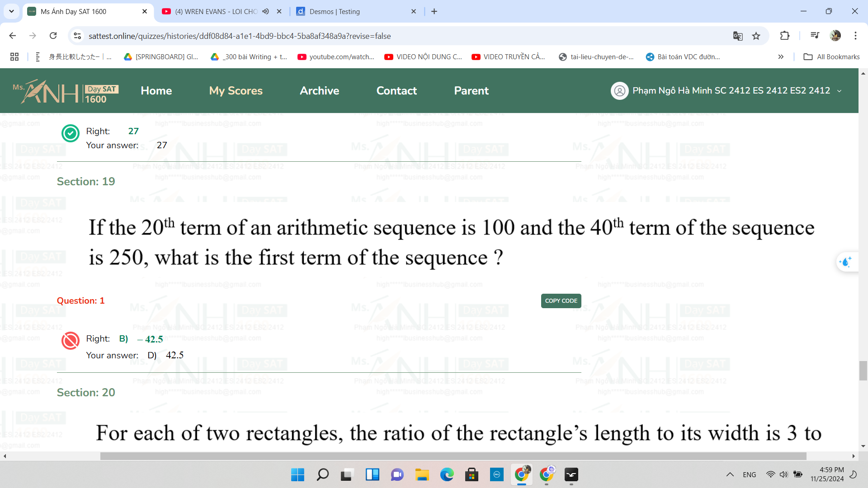
Task: Switch to the Ms Ánh Day SAT 1600 tab
Action: [88, 11]
